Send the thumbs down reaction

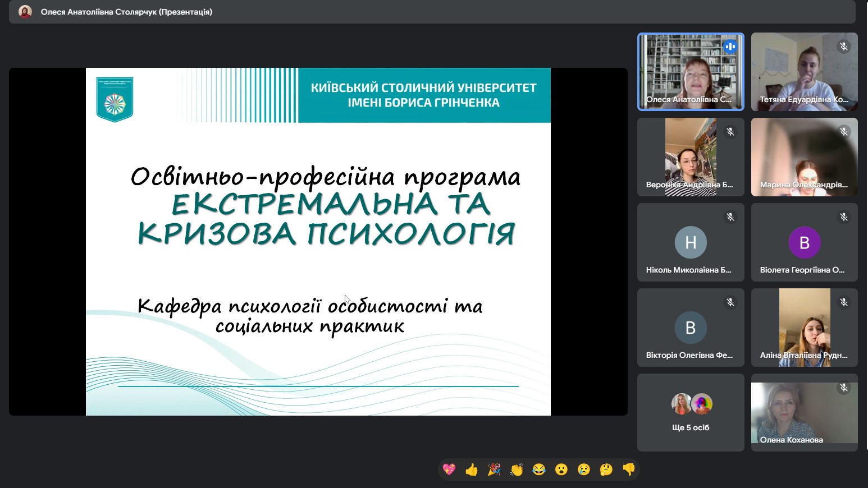629,469
